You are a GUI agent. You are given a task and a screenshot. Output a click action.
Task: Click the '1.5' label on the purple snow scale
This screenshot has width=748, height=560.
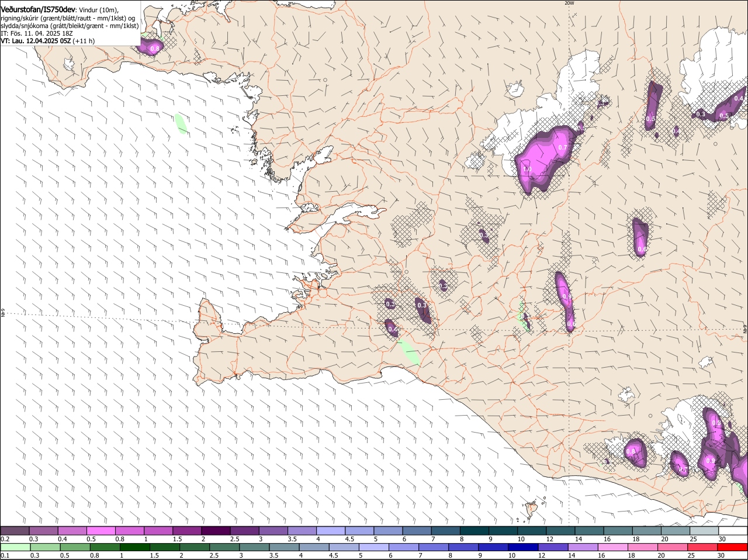pos(177,539)
